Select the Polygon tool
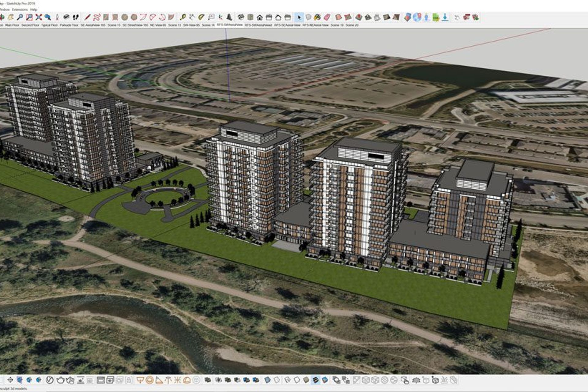Viewport: 588px width, 392px height. (x=134, y=17)
